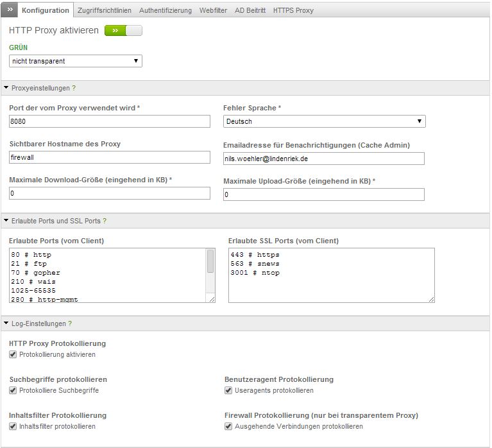
Task: Disable Useragents protokollieren checkbox
Action: point(228,390)
